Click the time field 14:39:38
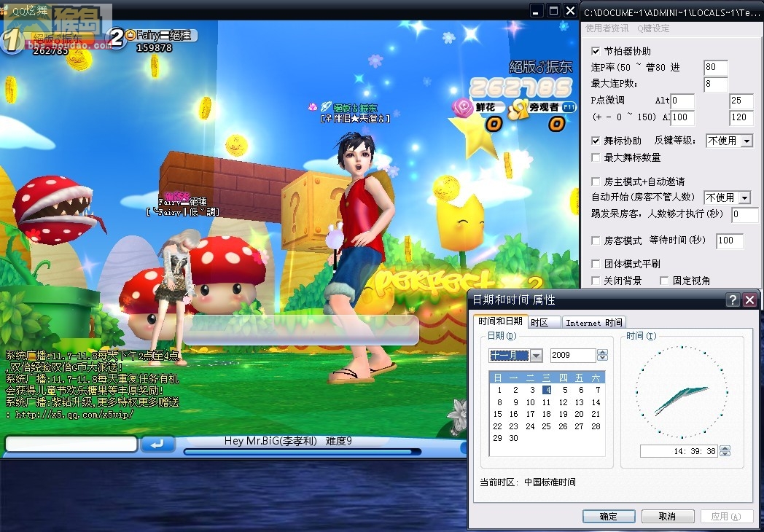The height and width of the screenshot is (532, 764). [x=679, y=451]
